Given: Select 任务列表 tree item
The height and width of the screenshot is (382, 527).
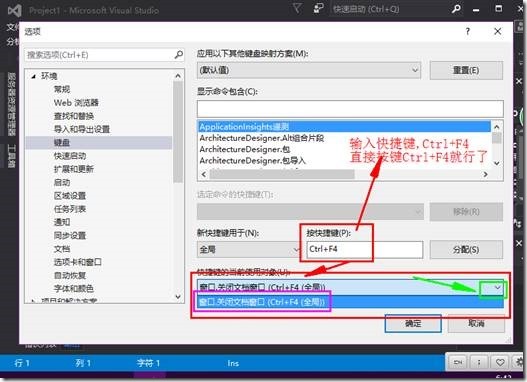Looking at the screenshot, I should pos(70,209).
